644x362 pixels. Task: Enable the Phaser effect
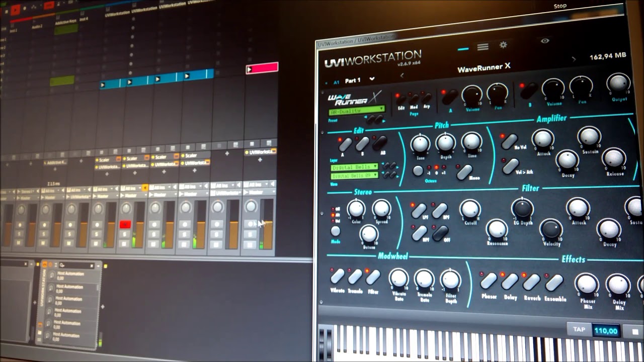click(489, 281)
